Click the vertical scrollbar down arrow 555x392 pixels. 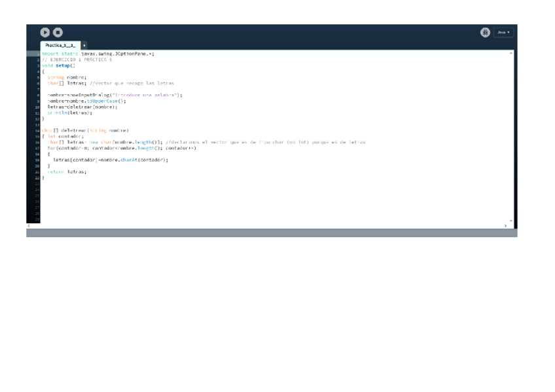(511, 220)
